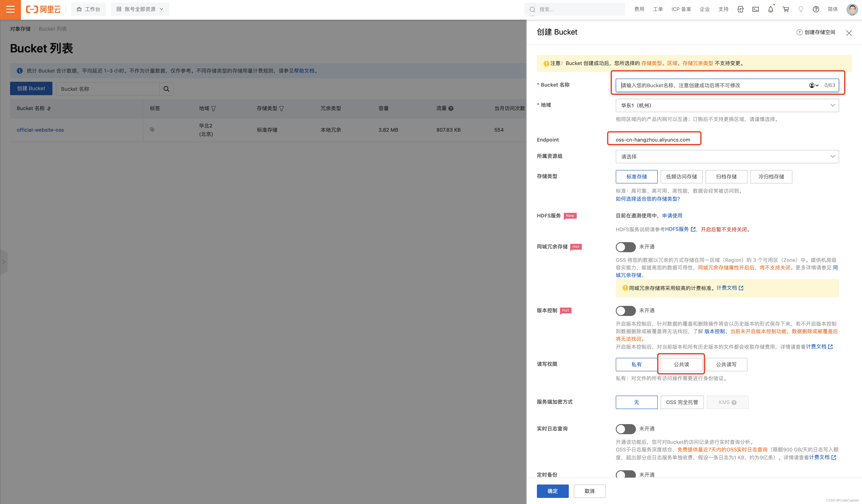Click the KMS help icon
Image resolution: width=862 pixels, height=504 pixels.
pyautogui.click(x=734, y=403)
